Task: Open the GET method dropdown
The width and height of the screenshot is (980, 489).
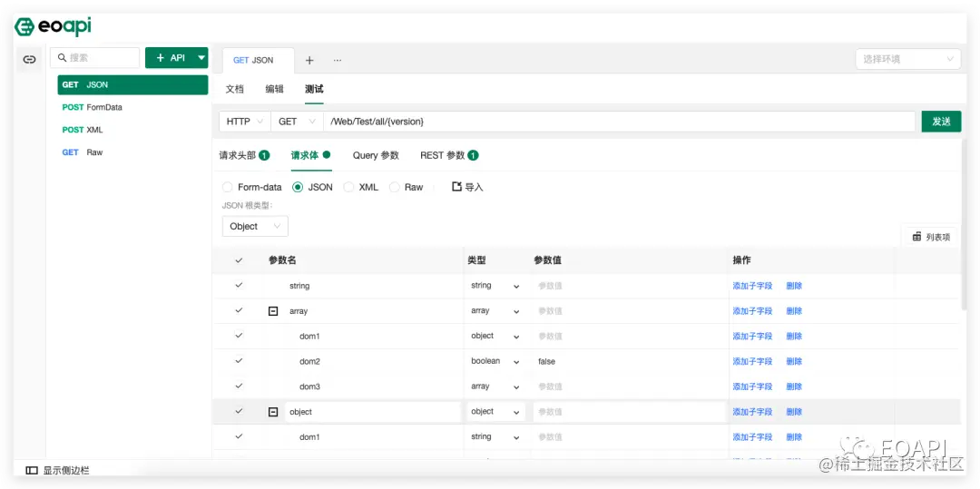Action: (297, 122)
